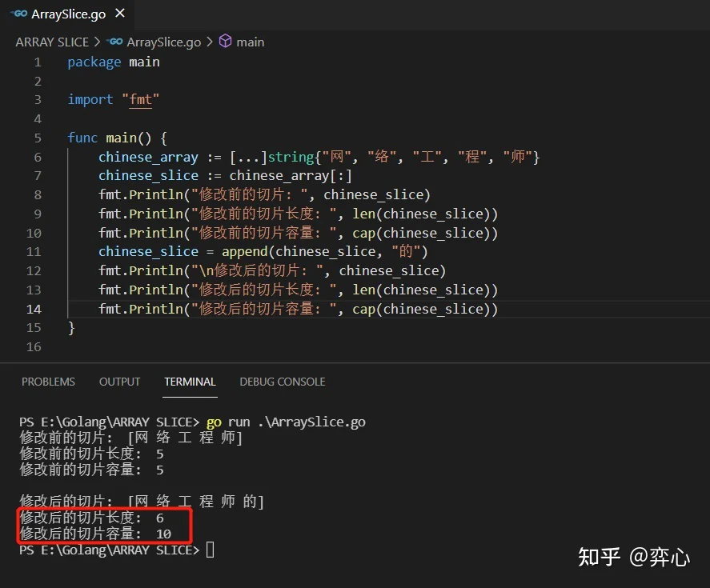The height and width of the screenshot is (588, 710).
Task: Expand chevron after ARRAY SLICE breadcrumb
Action: (97, 42)
